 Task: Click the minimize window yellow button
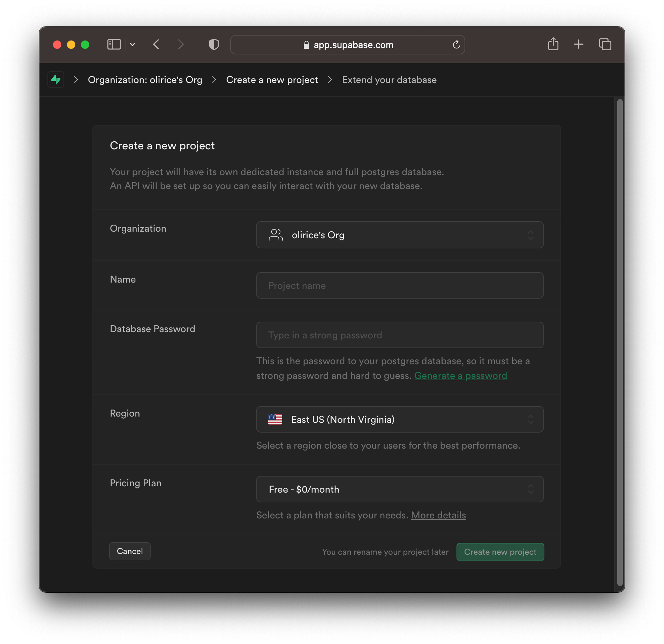(x=71, y=45)
